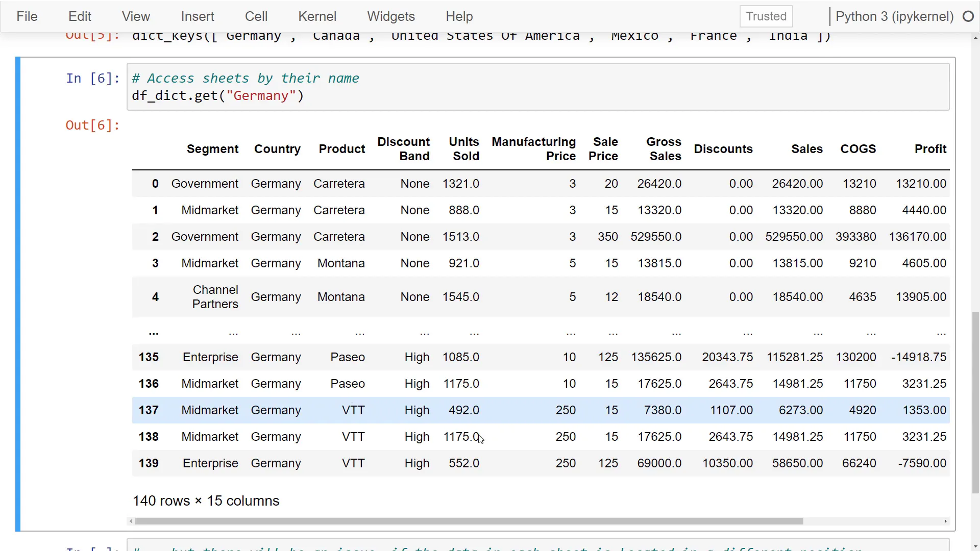Click the Gross Sales value 529550.0
The height and width of the screenshot is (551, 980).
656,237
